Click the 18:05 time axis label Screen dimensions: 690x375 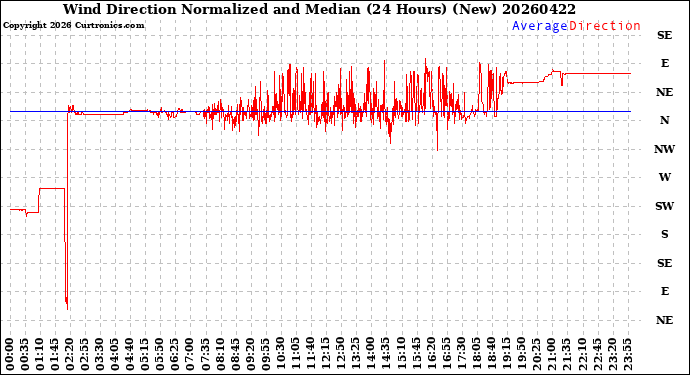click(477, 354)
